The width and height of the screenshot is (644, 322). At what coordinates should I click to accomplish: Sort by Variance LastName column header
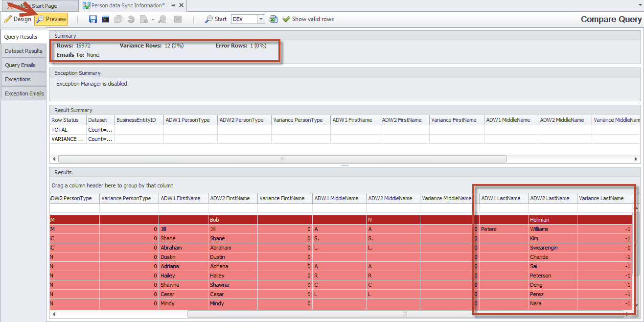pos(604,198)
